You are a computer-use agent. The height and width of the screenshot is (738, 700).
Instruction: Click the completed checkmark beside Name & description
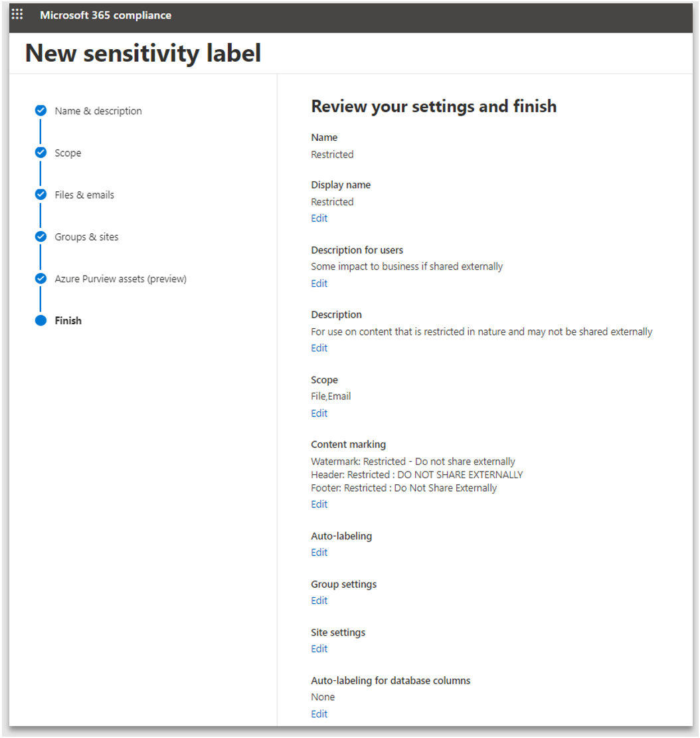click(x=41, y=111)
